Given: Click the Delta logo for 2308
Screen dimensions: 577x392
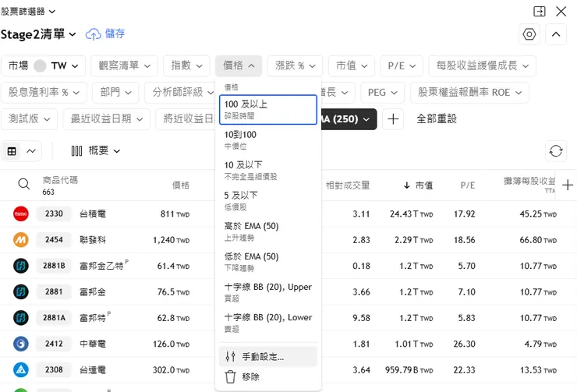Looking at the screenshot, I should [x=21, y=370].
